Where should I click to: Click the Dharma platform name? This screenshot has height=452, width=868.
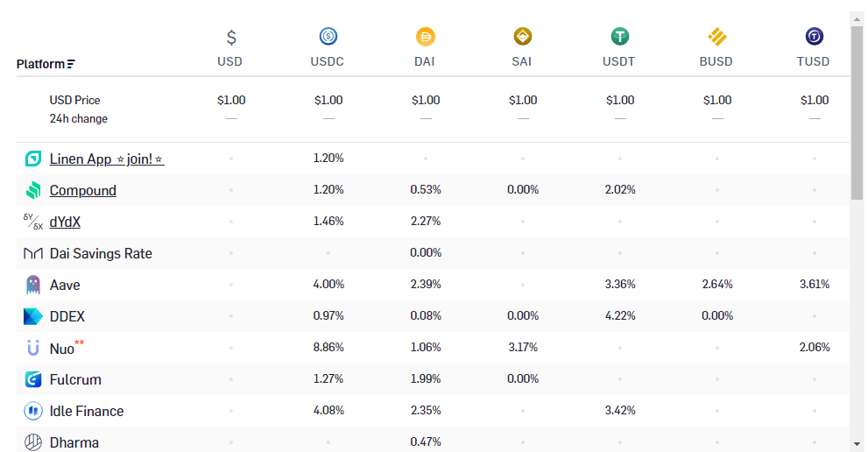(x=74, y=443)
